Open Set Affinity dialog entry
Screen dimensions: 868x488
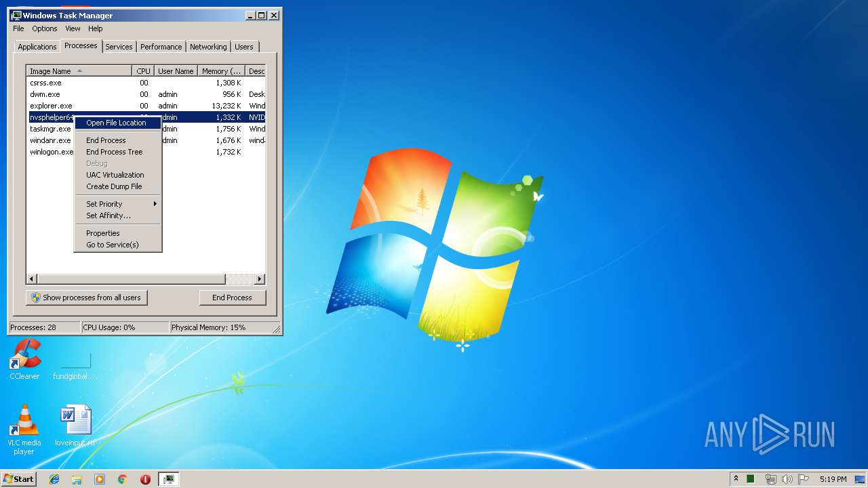(x=118, y=216)
